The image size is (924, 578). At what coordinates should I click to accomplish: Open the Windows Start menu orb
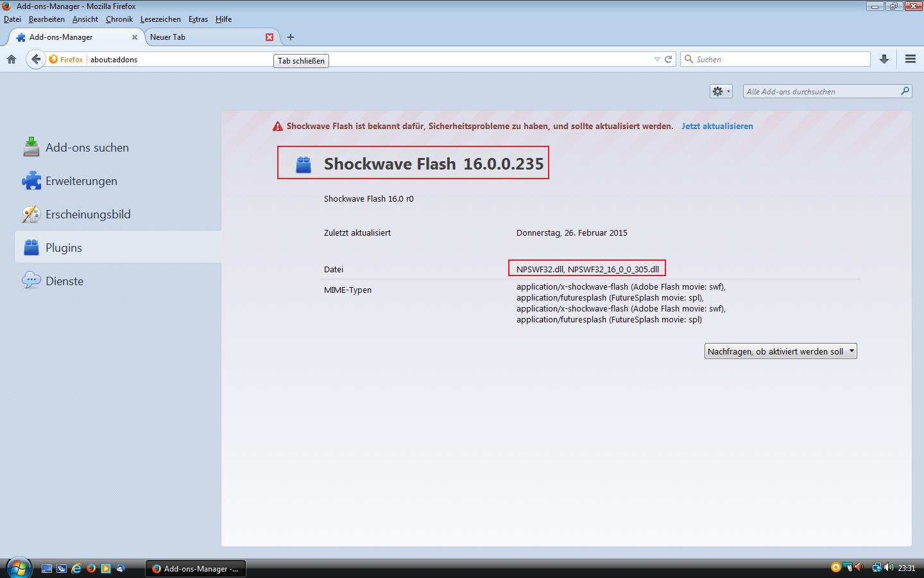point(18,567)
